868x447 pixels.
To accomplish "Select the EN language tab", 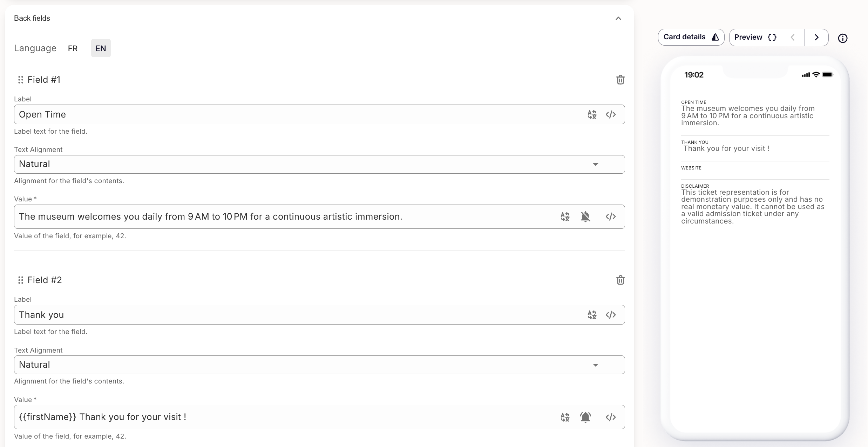I will [101, 48].
